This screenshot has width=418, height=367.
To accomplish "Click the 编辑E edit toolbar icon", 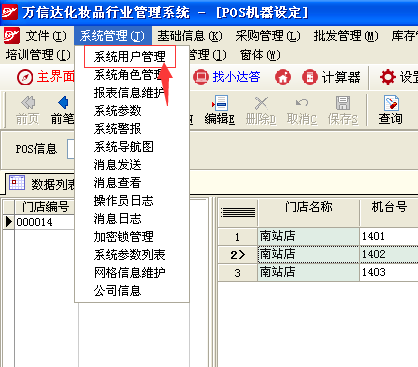I will [220, 110].
